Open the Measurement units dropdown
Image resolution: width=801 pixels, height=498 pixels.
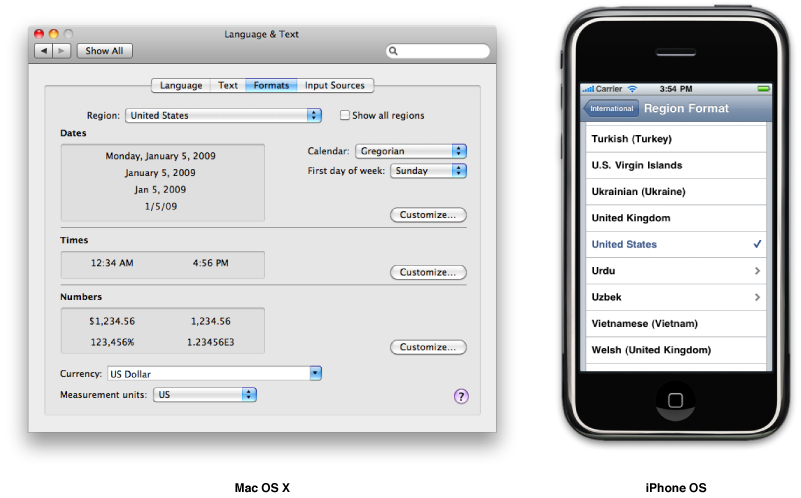(x=205, y=395)
